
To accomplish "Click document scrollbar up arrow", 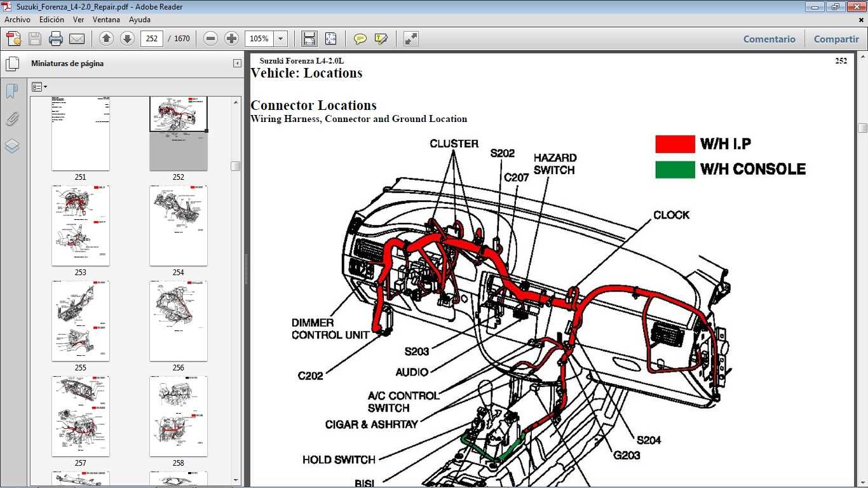I will (862, 58).
